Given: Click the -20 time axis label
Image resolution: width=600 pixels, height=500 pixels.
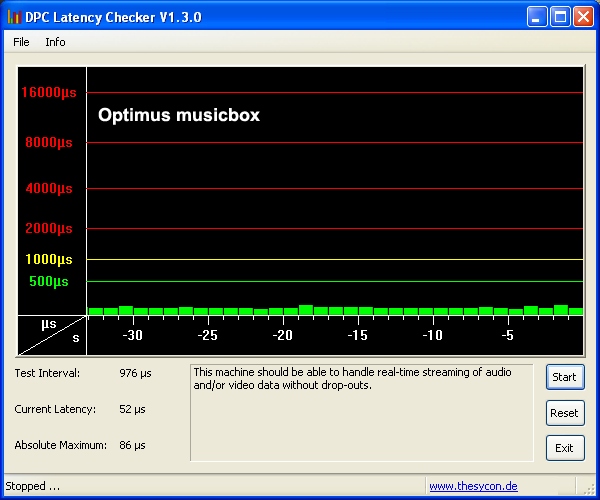Looking at the screenshot, I should [282, 335].
